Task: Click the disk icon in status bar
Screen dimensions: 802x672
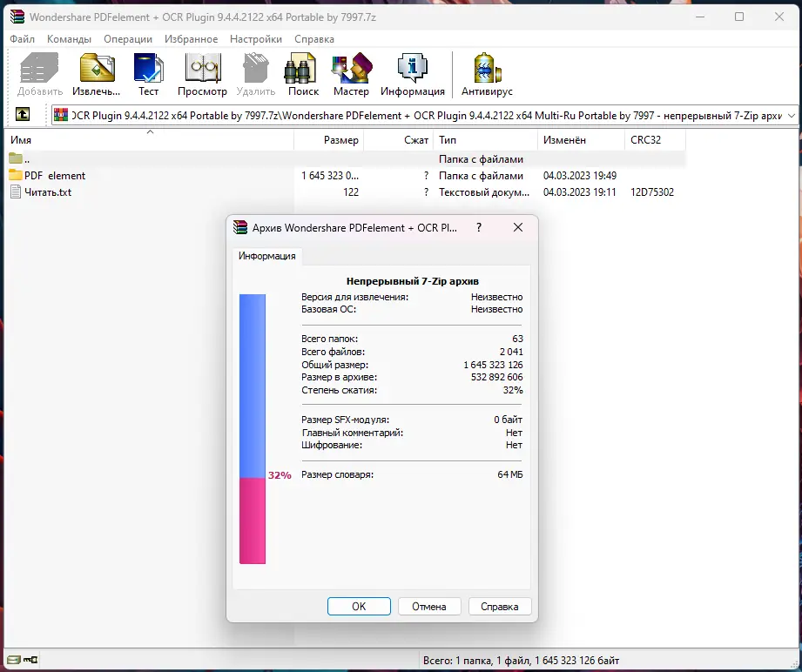Action: point(14,660)
